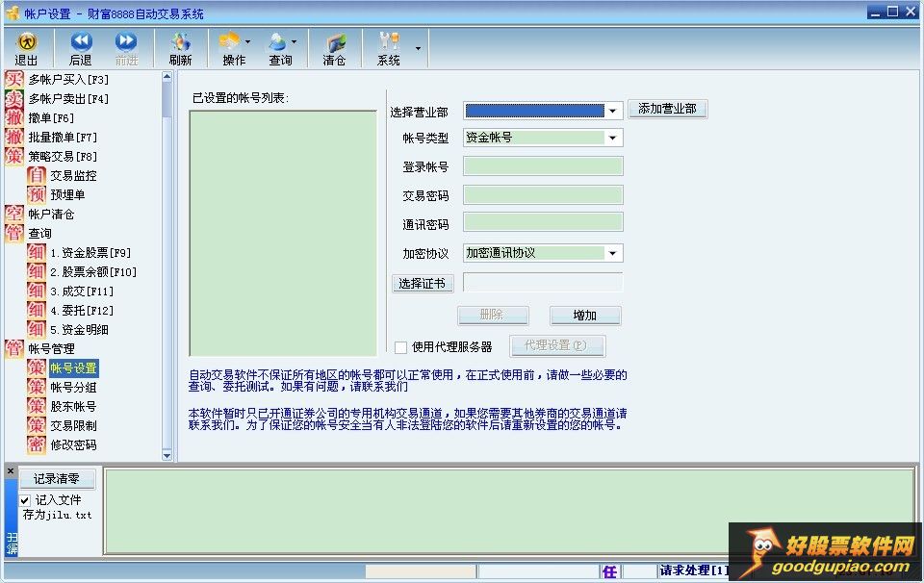Enable the 使用代理服务器 checkbox
924x583 pixels.
pyautogui.click(x=400, y=347)
